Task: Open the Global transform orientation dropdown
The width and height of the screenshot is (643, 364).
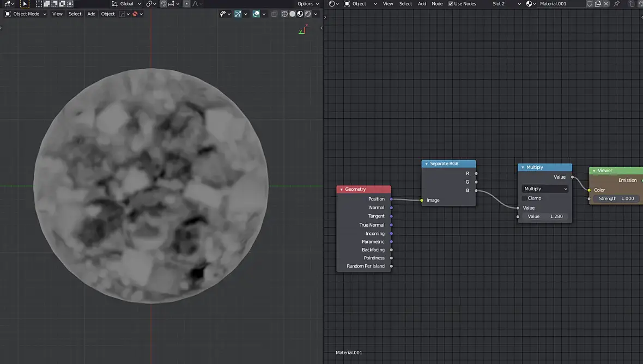Action: click(x=126, y=4)
